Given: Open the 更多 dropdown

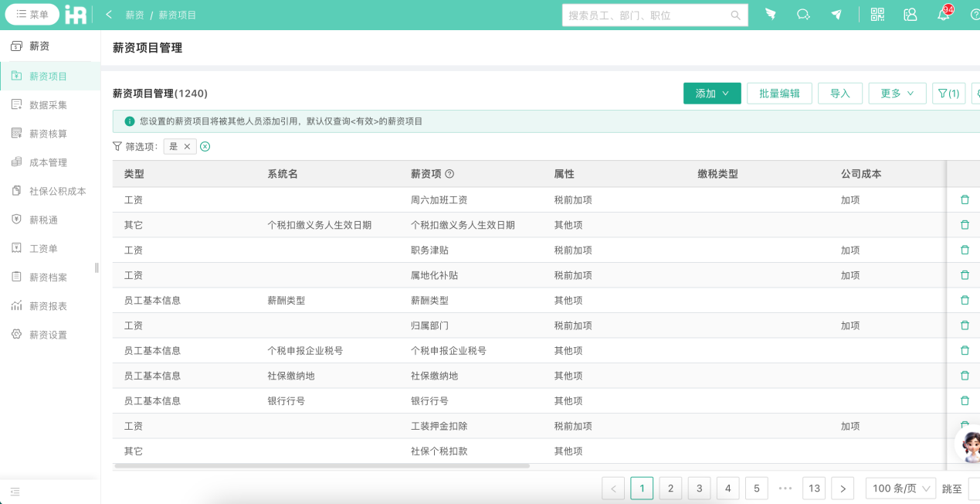Looking at the screenshot, I should (x=897, y=93).
